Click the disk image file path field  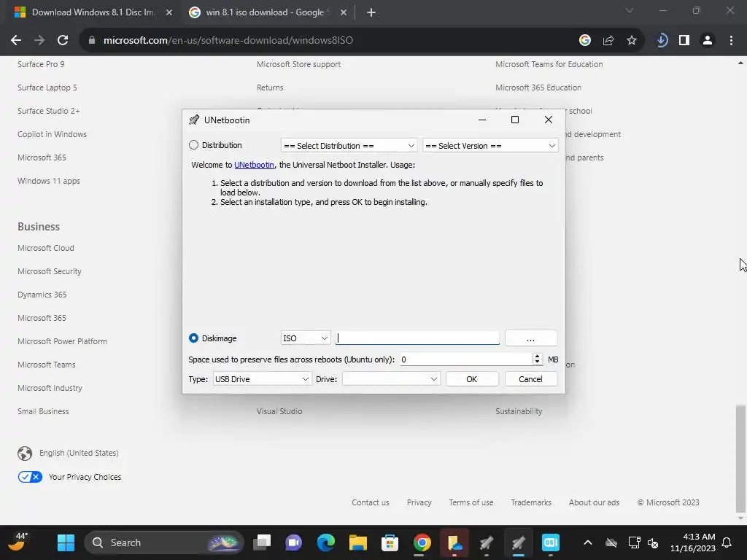tap(417, 338)
